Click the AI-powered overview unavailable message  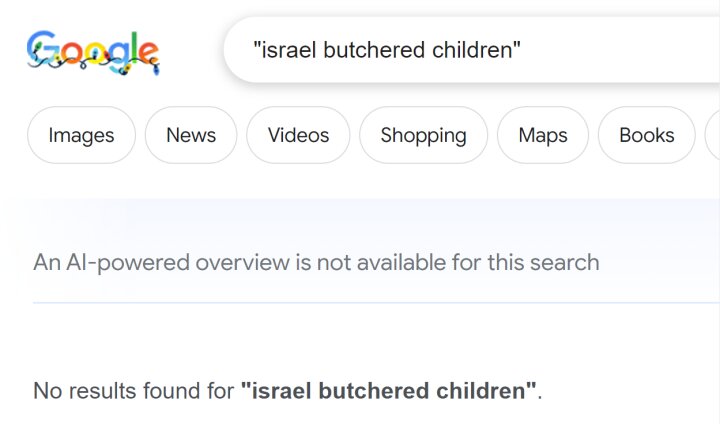tap(316, 263)
